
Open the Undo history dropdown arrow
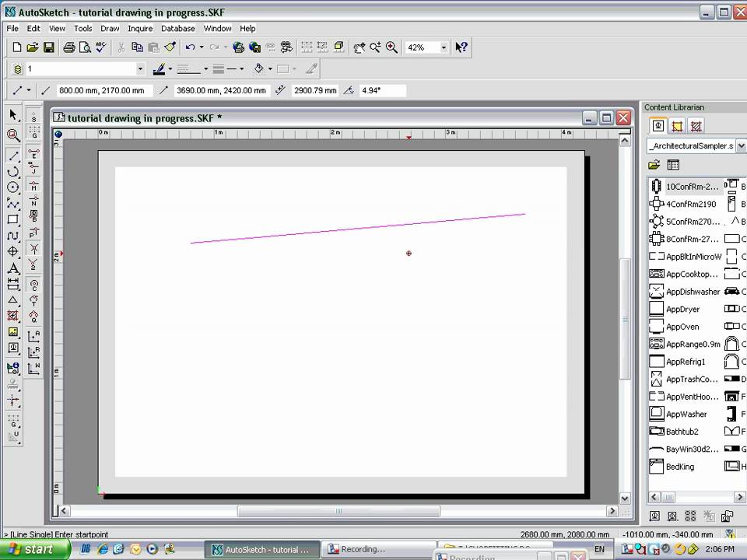pos(202,47)
